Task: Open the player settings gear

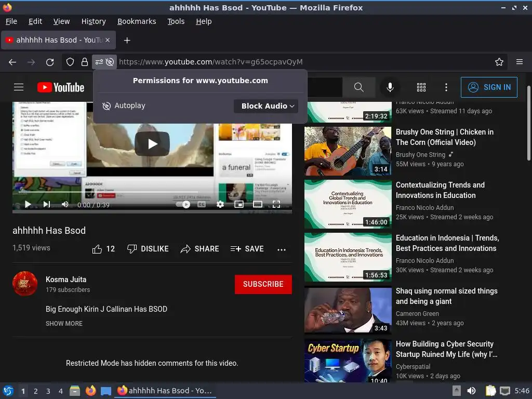Action: coord(220,204)
